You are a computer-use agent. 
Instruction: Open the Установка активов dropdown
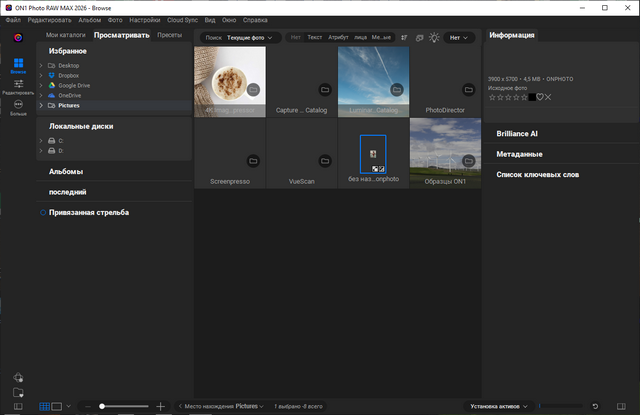click(499, 406)
